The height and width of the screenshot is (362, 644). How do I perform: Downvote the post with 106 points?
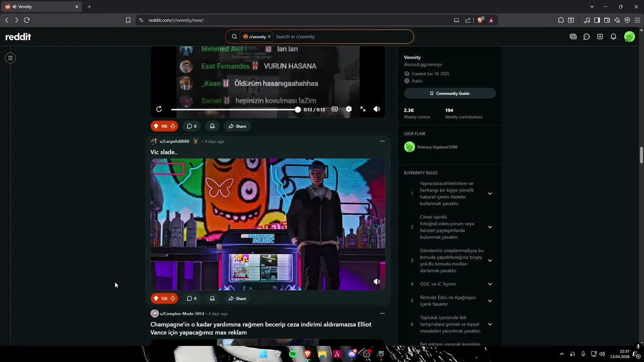pos(173,126)
